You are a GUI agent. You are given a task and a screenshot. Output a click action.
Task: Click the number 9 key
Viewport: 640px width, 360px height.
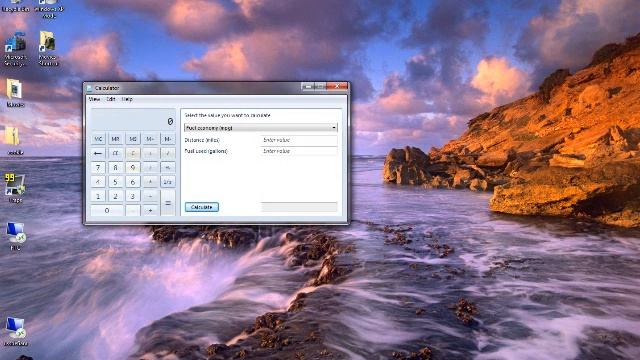133,168
